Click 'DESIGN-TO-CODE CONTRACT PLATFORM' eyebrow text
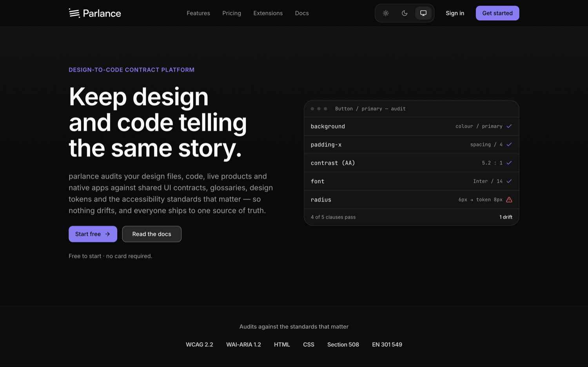Viewport: 588px width, 367px height. click(131, 70)
